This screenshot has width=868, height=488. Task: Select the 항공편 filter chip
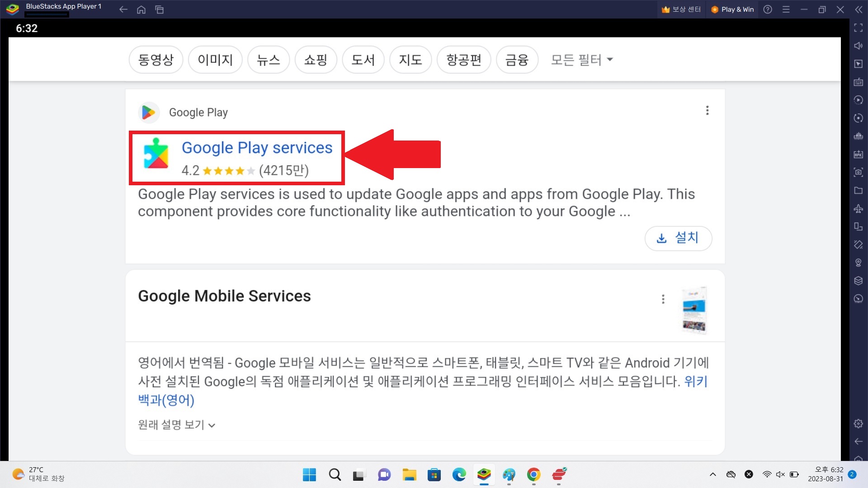coord(464,60)
